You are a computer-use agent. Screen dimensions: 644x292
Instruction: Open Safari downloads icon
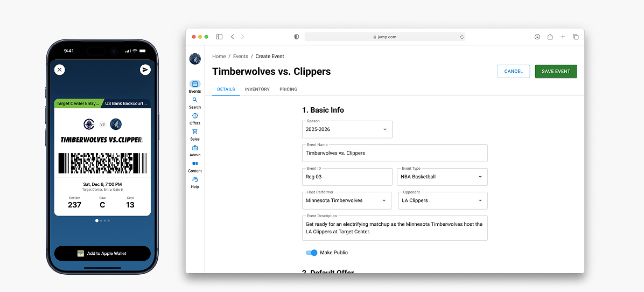537,37
